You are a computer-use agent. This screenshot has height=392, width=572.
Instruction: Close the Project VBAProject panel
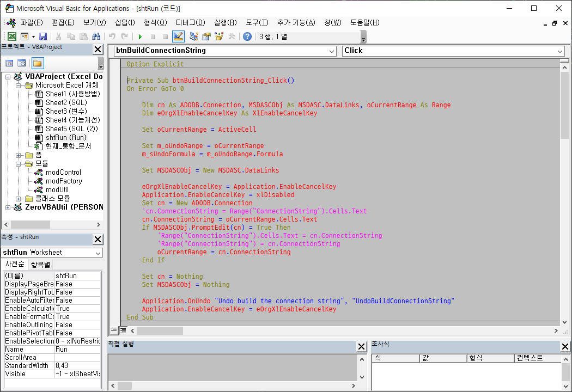point(98,49)
